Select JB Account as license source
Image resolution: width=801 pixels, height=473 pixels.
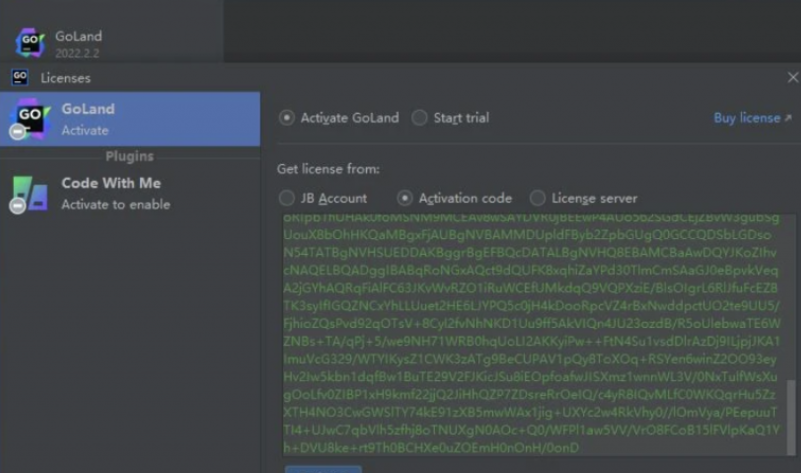click(287, 198)
